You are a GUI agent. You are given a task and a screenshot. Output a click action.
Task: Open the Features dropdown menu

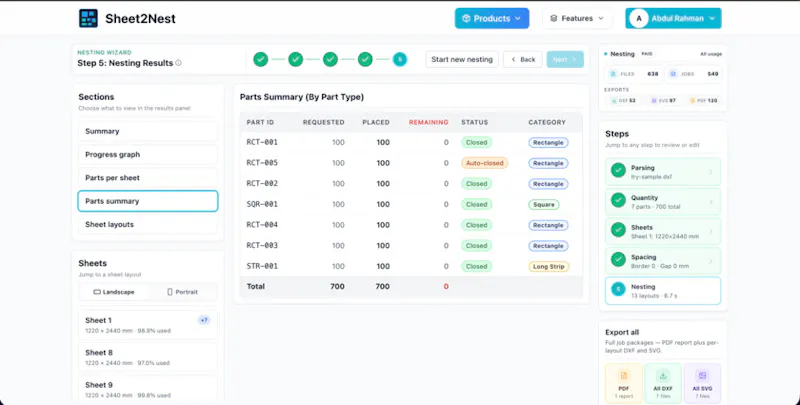577,18
